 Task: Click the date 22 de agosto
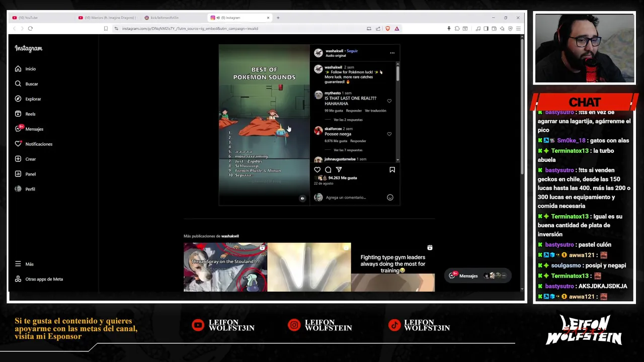(324, 184)
